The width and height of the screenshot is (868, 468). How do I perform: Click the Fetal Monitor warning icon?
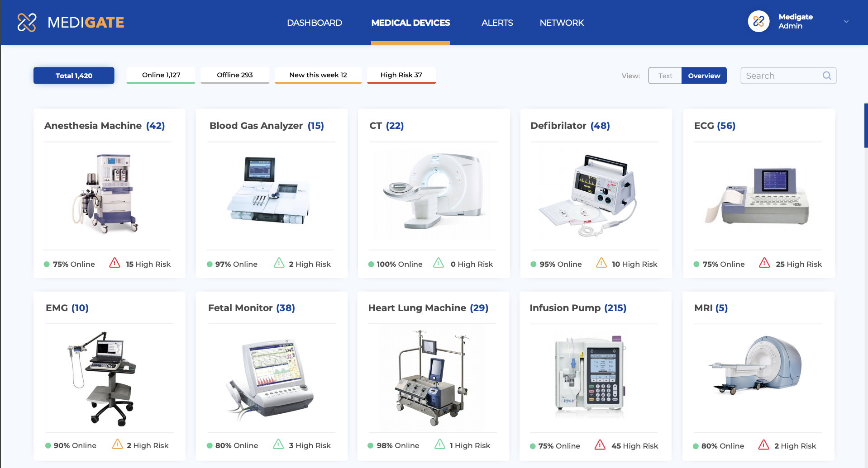pyautogui.click(x=278, y=444)
